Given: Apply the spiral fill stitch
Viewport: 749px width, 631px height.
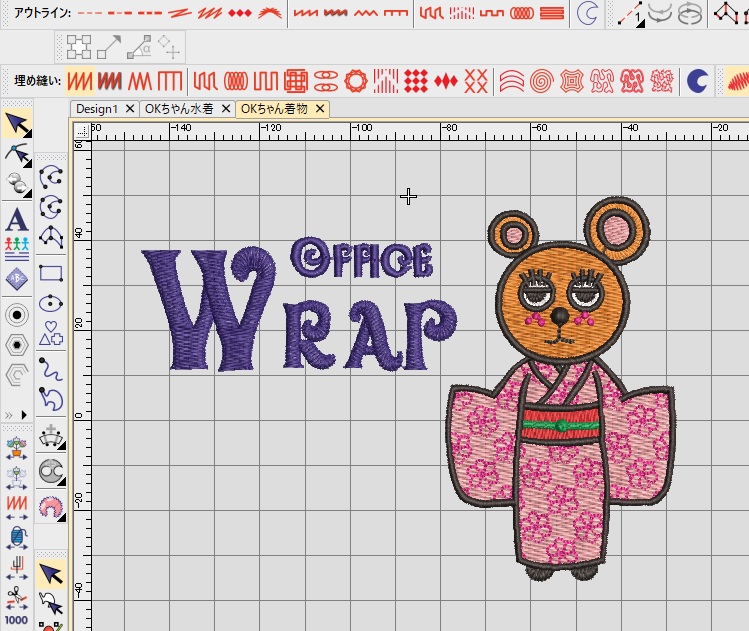Looking at the screenshot, I should click(541, 81).
